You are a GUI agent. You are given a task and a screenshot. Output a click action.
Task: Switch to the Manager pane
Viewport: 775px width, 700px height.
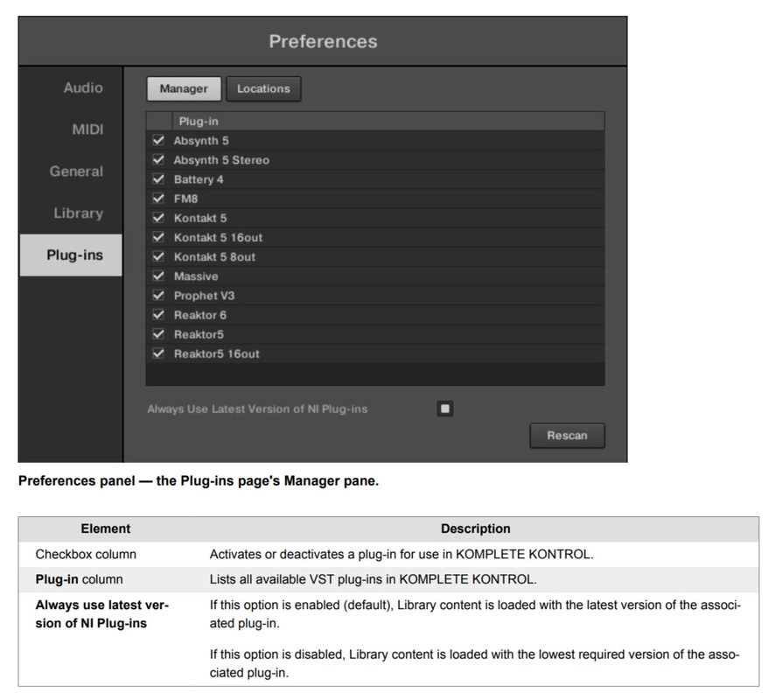[184, 89]
